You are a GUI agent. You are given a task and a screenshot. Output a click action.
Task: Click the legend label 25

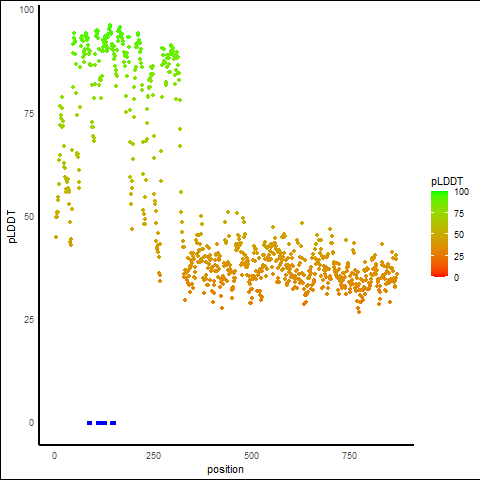click(x=459, y=256)
